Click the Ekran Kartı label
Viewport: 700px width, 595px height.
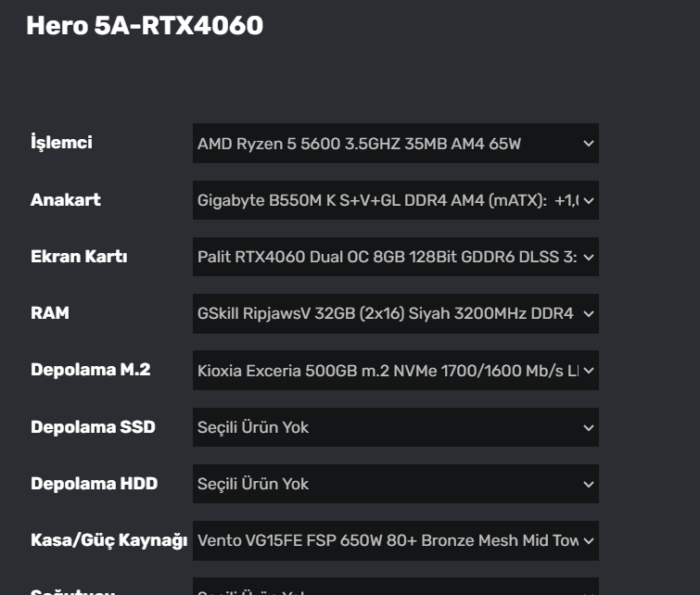(x=79, y=256)
